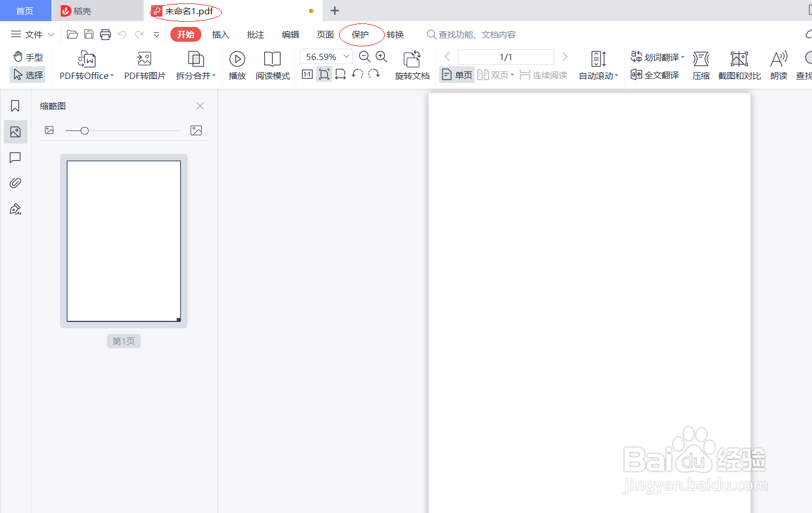Start slideshow with 播放 button
812x513 pixels.
pos(237,65)
